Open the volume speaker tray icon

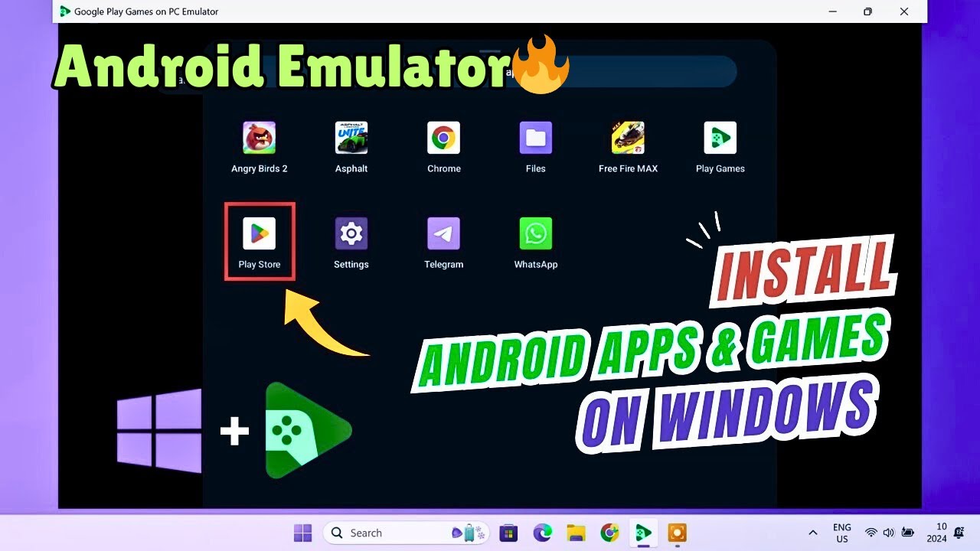(889, 533)
